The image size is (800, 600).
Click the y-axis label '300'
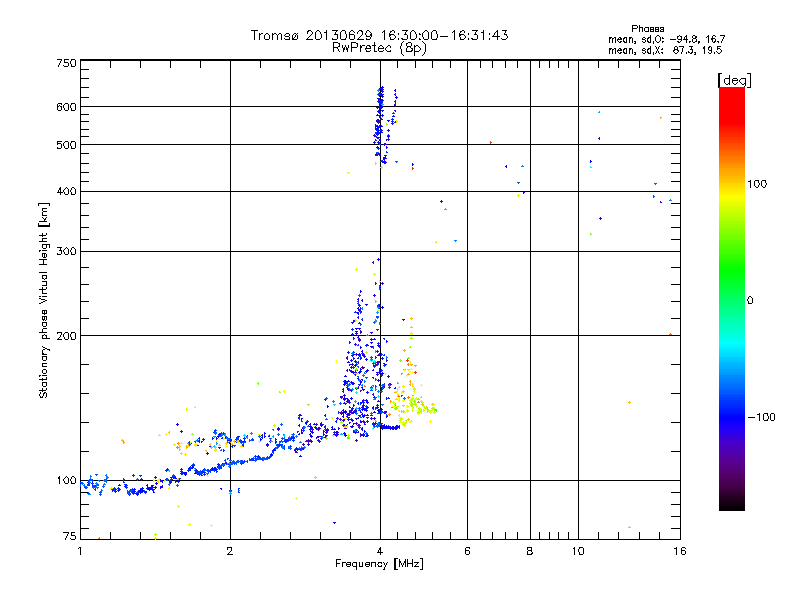(x=66, y=252)
